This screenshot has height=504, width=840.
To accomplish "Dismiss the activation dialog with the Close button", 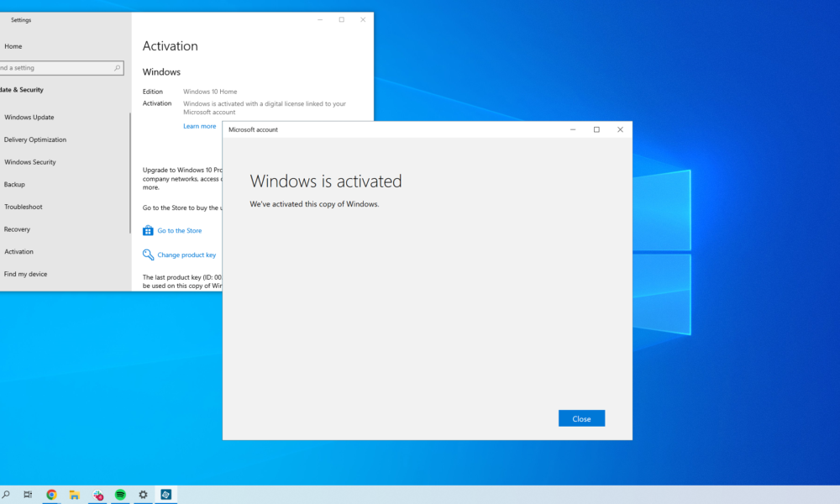I will 581,417.
